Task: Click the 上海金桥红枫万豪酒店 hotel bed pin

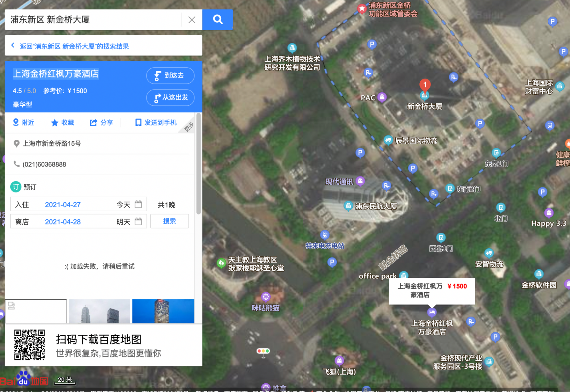Action: tap(432, 312)
